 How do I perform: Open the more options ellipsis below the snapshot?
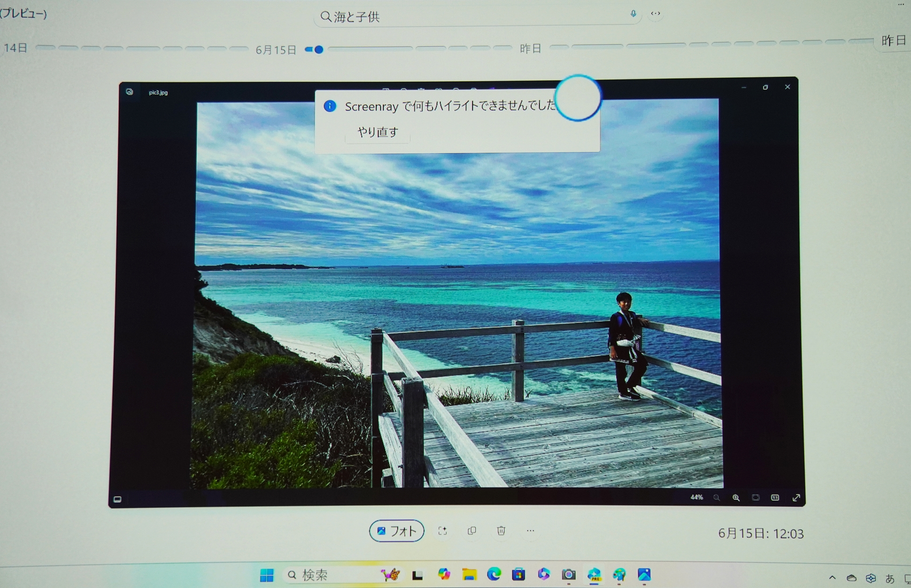(x=531, y=531)
